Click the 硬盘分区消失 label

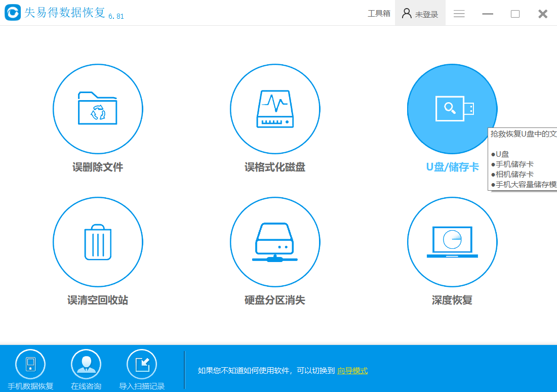[x=275, y=300]
